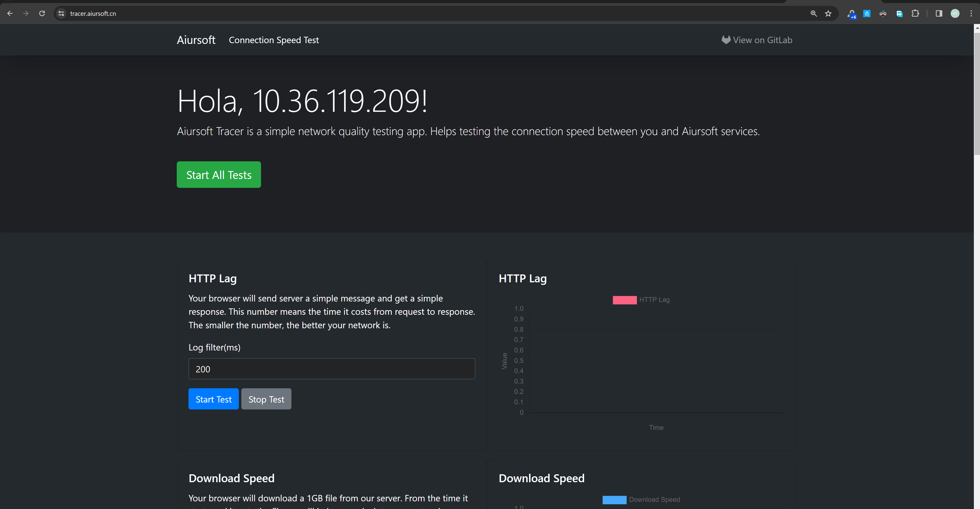The width and height of the screenshot is (980, 509).
Task: Click the Log filter(ms) input field
Action: pyautogui.click(x=331, y=369)
